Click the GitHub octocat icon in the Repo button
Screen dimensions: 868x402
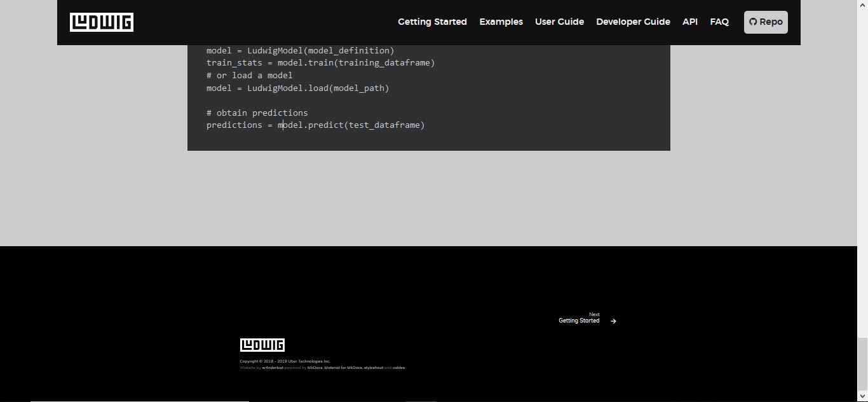(x=752, y=22)
